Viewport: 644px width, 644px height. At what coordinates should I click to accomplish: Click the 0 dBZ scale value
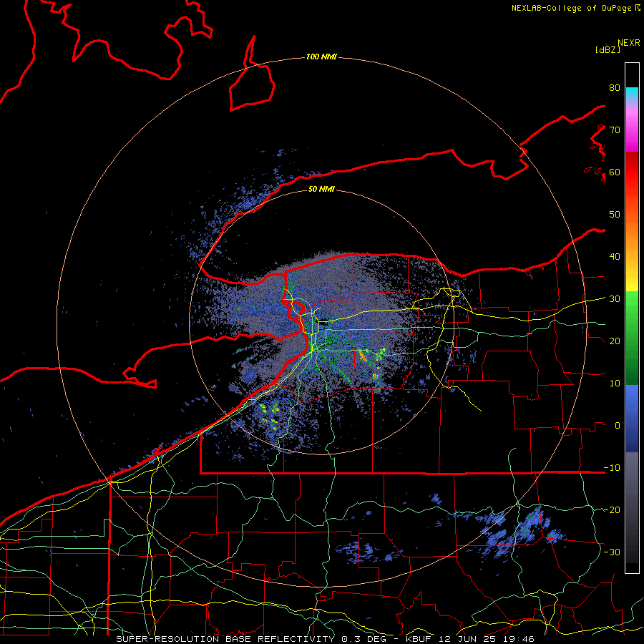[x=618, y=426]
